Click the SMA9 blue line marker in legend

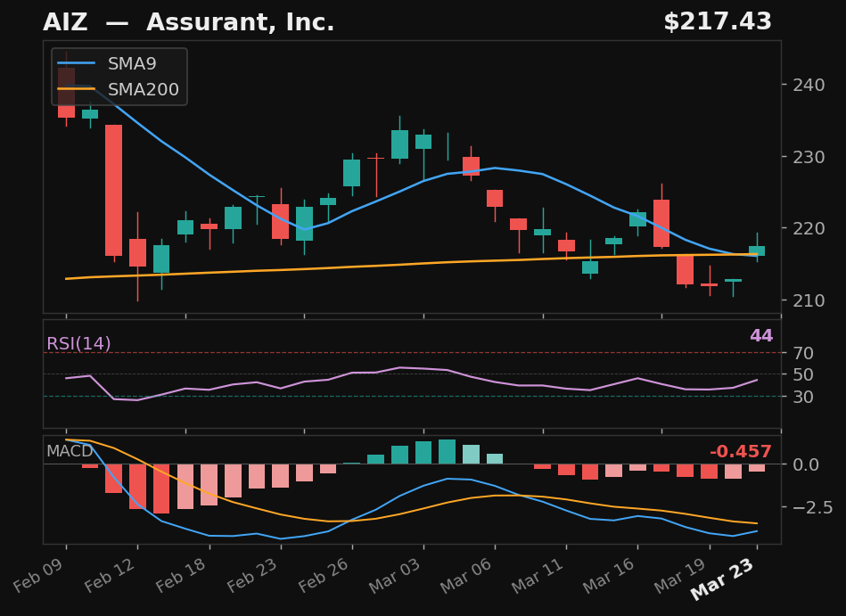click(x=78, y=63)
